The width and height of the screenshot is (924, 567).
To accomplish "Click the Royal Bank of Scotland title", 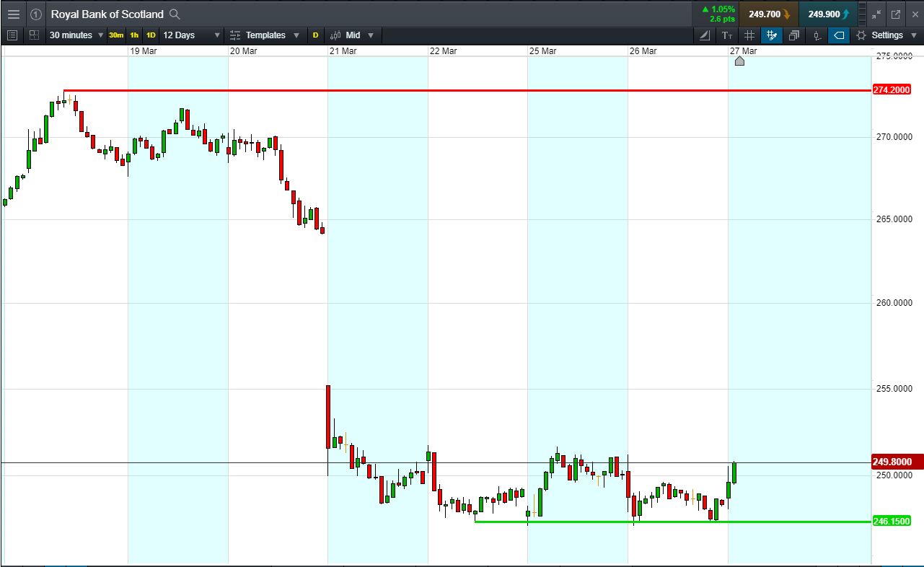I will pyautogui.click(x=107, y=14).
